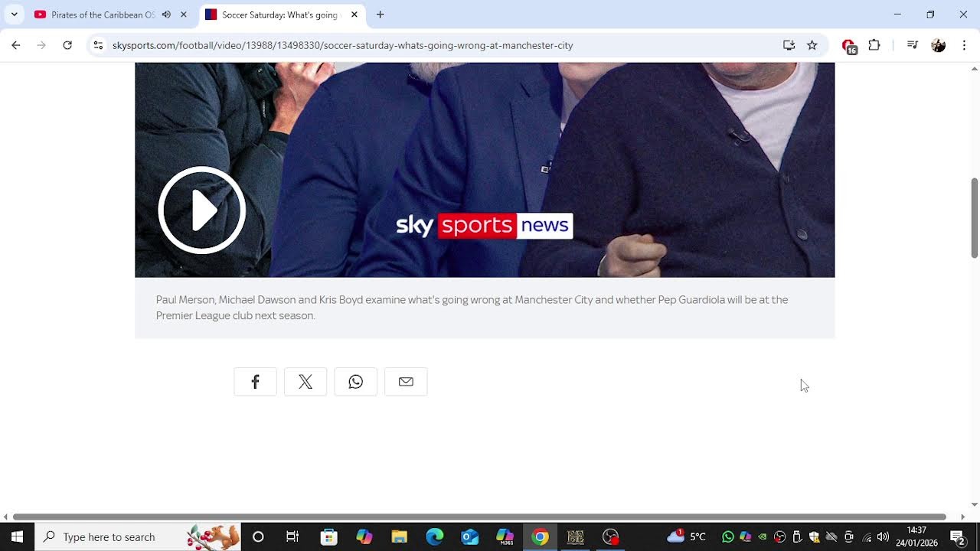The image size is (980, 551).
Task: Reload the Sky Sports page
Action: tap(67, 45)
